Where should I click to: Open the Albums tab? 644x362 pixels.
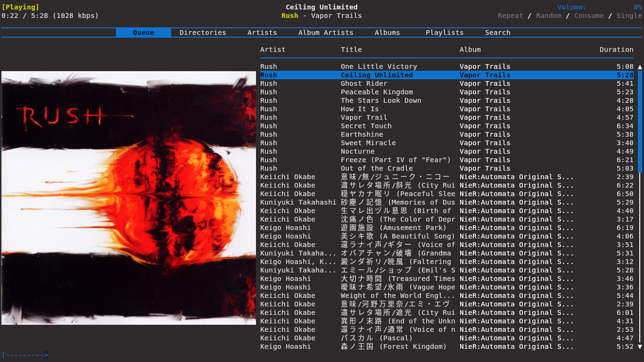[388, 33]
